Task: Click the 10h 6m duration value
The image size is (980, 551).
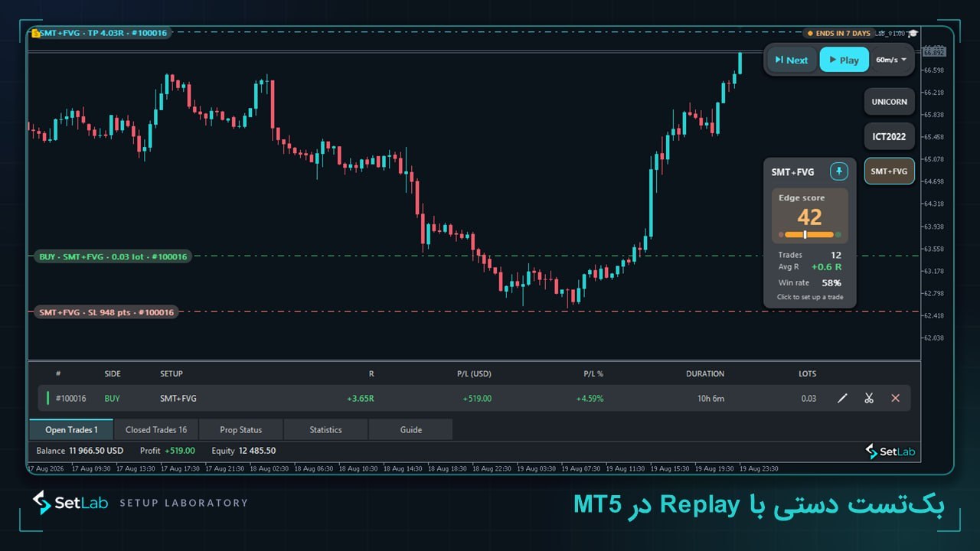Action: 711,398
